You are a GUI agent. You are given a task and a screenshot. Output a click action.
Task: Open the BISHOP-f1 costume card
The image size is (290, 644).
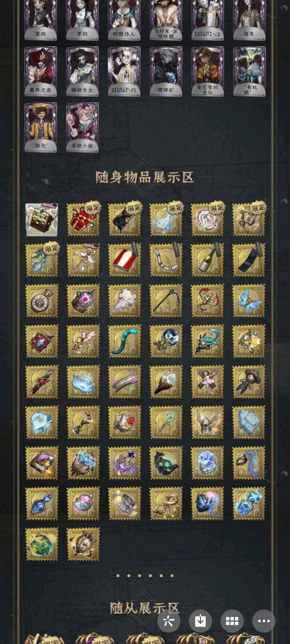pyautogui.click(x=124, y=72)
